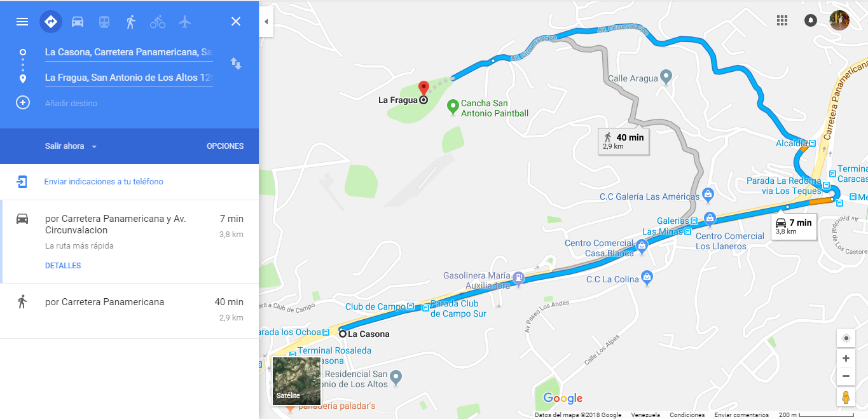Screen dimensions: 868x419
Task: Open the hamburger main menu
Action: coord(22,22)
